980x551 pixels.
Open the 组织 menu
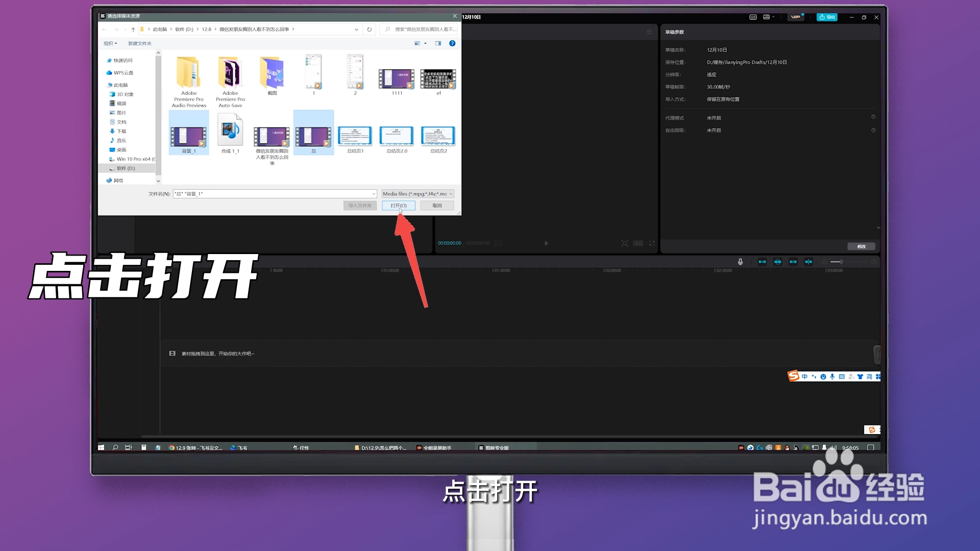click(x=110, y=43)
